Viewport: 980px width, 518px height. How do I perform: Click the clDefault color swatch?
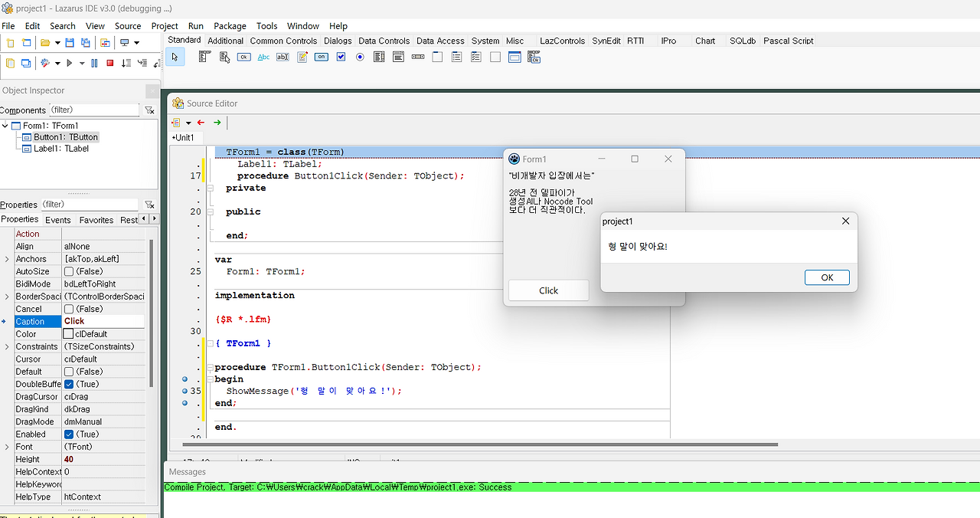pyautogui.click(x=68, y=334)
